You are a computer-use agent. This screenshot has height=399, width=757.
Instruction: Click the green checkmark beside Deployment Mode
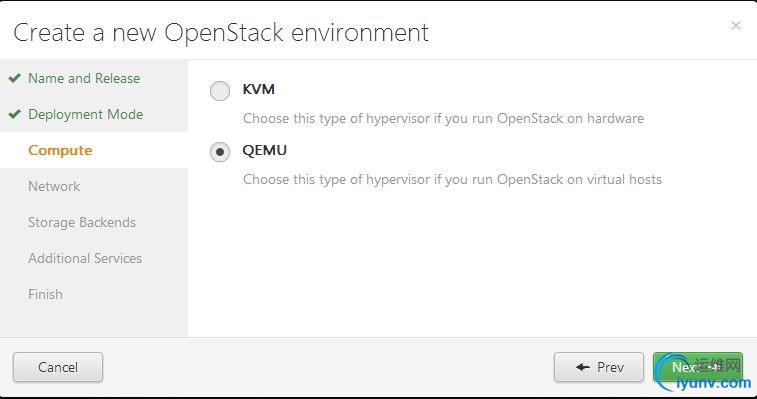pyautogui.click(x=14, y=114)
